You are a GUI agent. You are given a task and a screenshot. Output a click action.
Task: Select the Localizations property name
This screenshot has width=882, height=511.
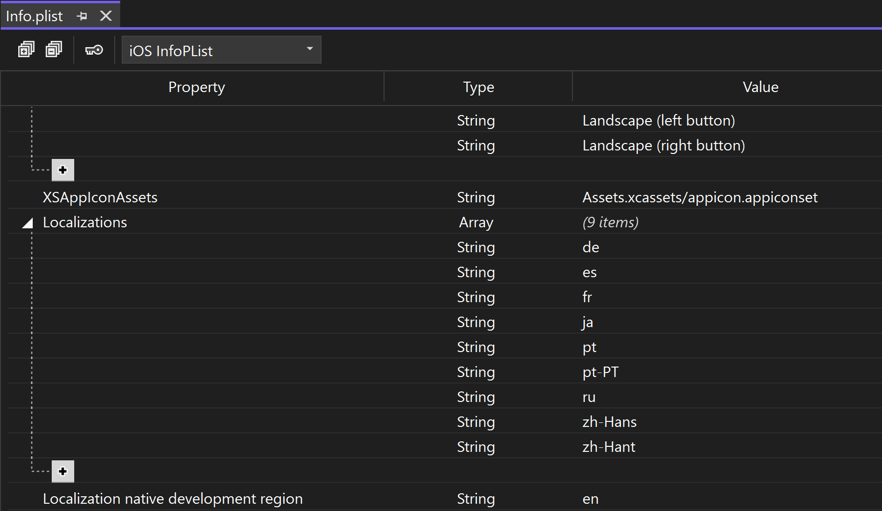[x=85, y=222]
